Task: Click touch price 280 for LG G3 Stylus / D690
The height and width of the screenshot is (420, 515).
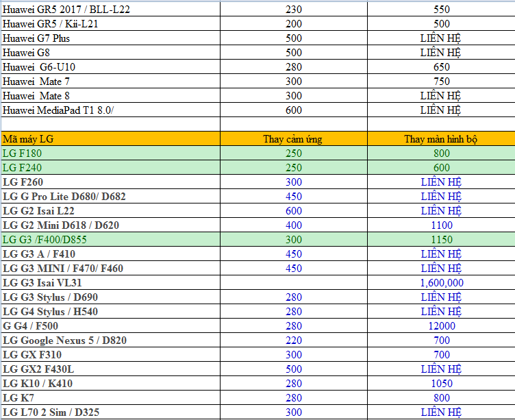Action: point(294,297)
